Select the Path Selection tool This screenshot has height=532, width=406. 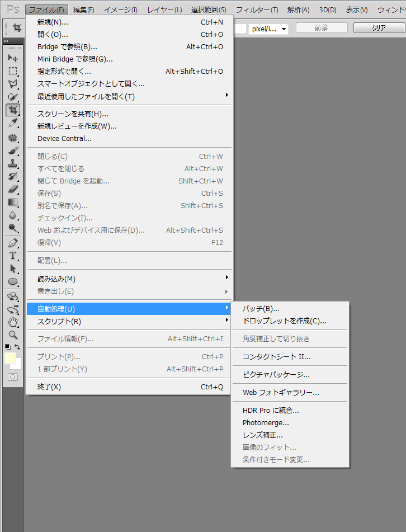pos(13,269)
